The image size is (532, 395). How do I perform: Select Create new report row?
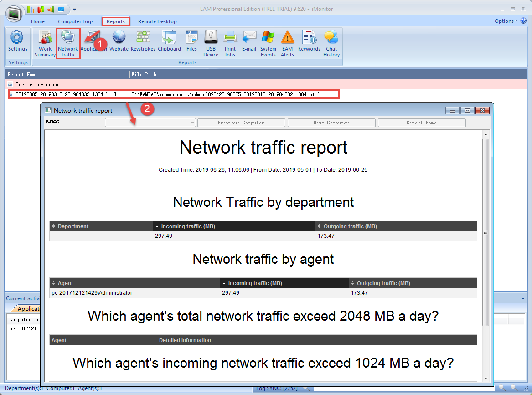coord(266,84)
